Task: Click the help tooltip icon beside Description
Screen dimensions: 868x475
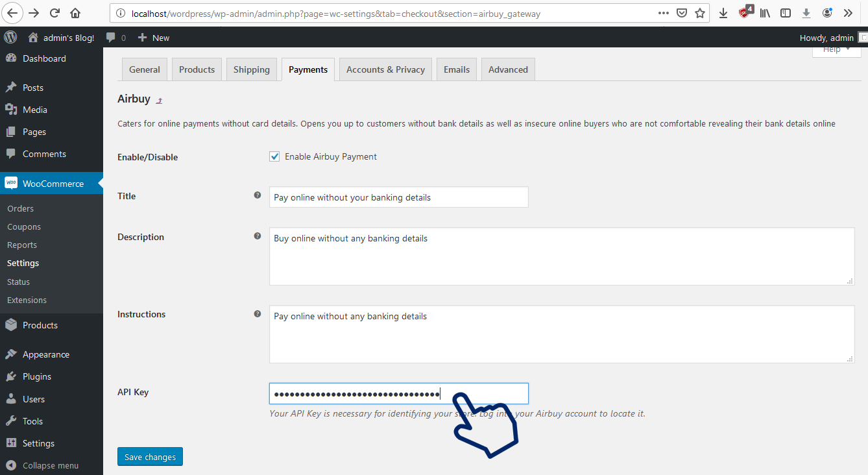Action: coord(258,236)
